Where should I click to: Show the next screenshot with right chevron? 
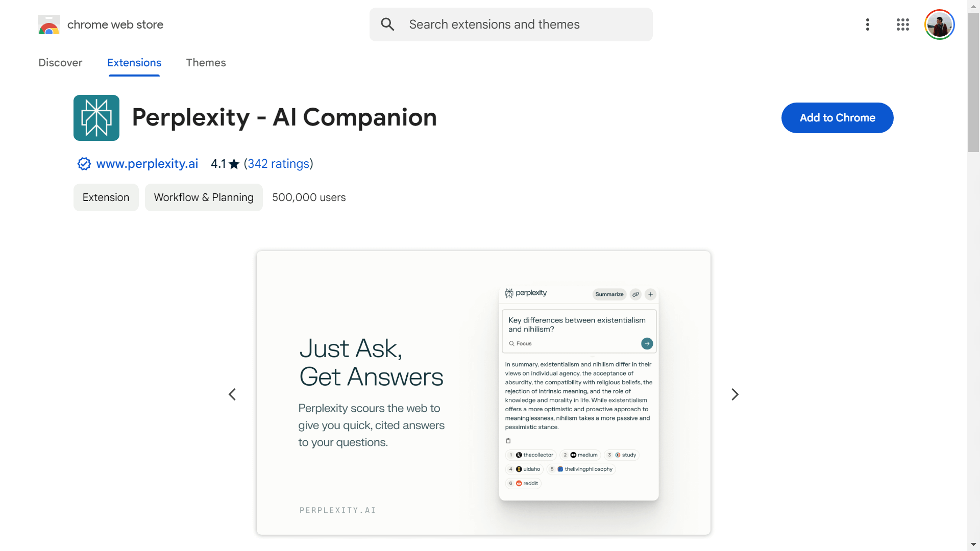(x=735, y=394)
